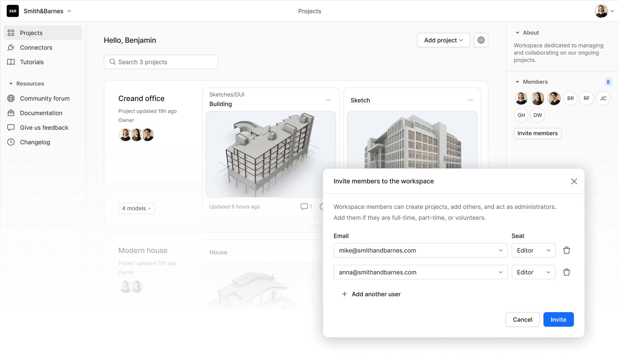Open the email dropdown for anna@smithandbarnes.com
The width and height of the screenshot is (619, 364).
coord(500,272)
